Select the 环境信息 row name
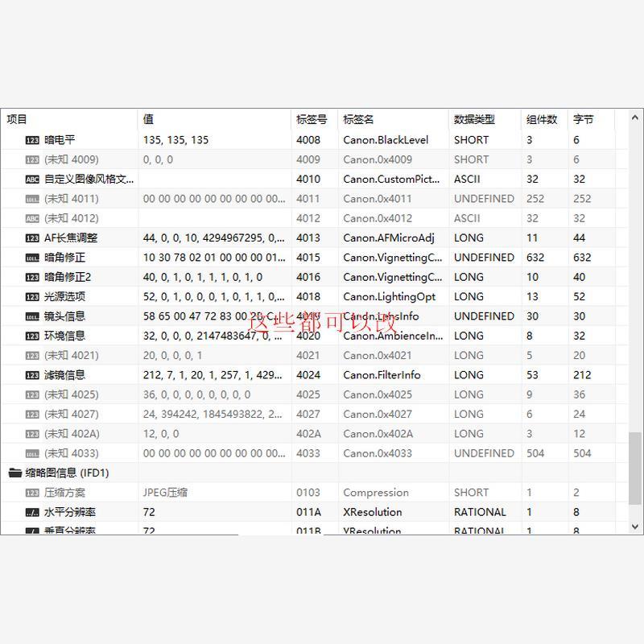 click(64, 336)
